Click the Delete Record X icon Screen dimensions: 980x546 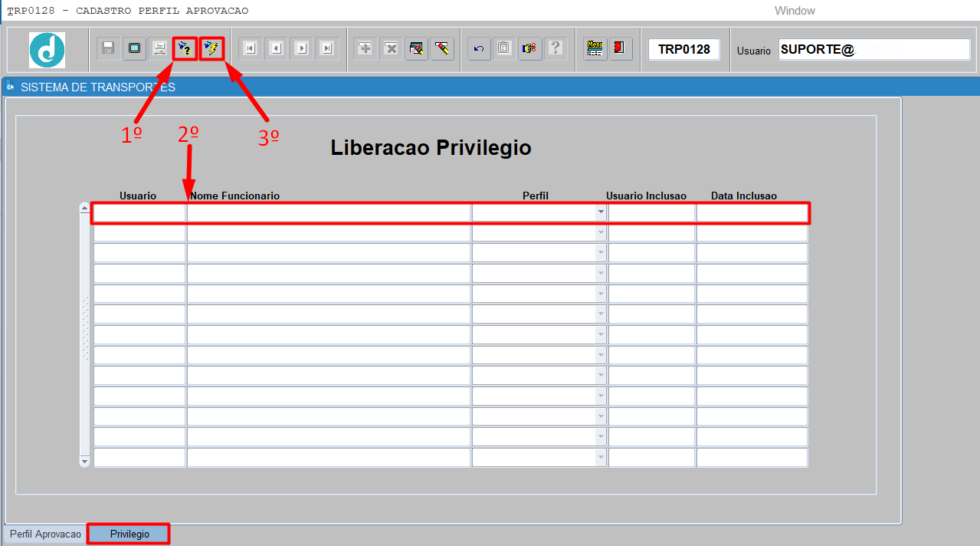(x=391, y=49)
